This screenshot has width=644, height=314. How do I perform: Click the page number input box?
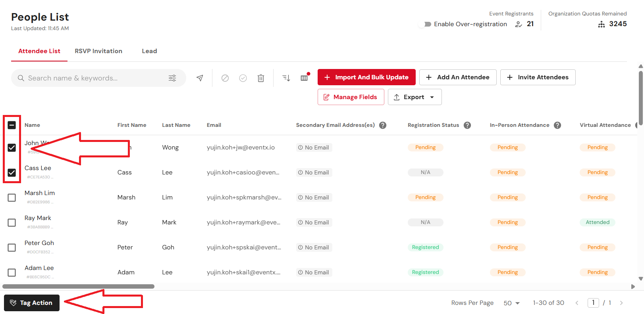pyautogui.click(x=593, y=303)
